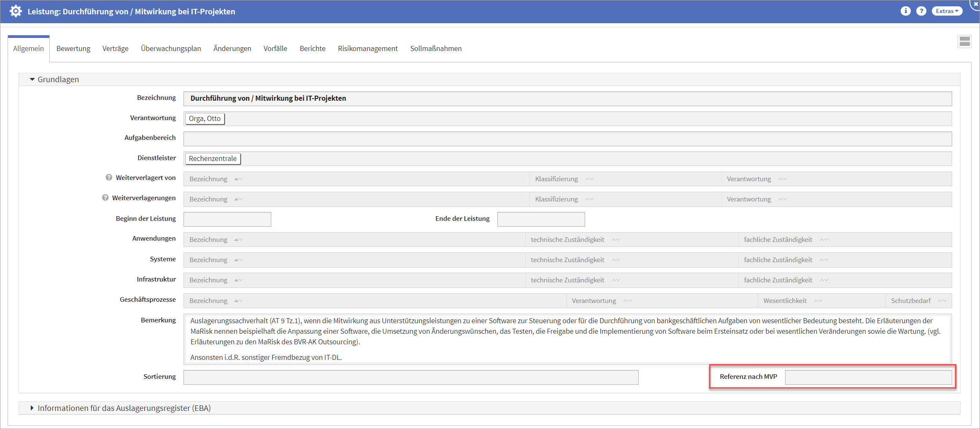Sort Anwendungen by Bezeichnung arrow icon

[x=238, y=240]
